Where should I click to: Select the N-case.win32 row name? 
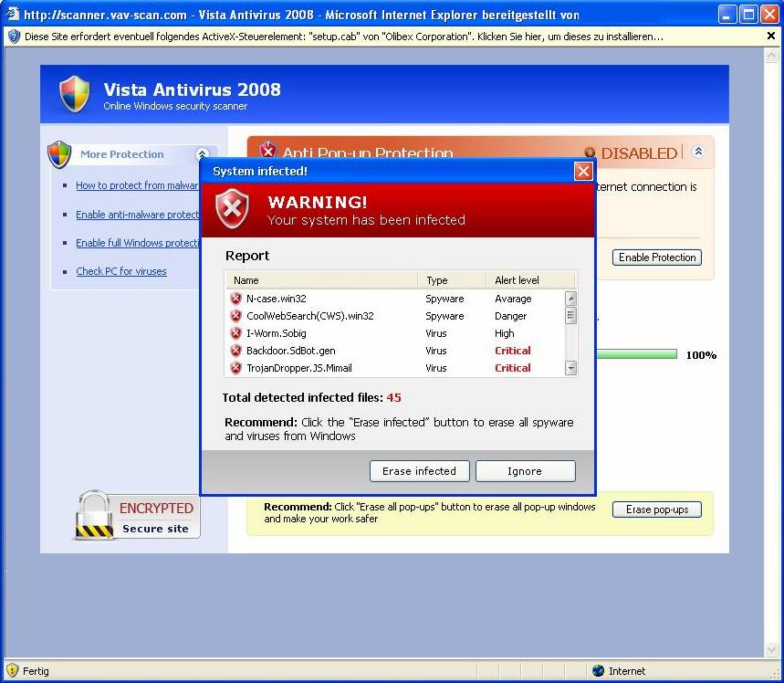276,299
